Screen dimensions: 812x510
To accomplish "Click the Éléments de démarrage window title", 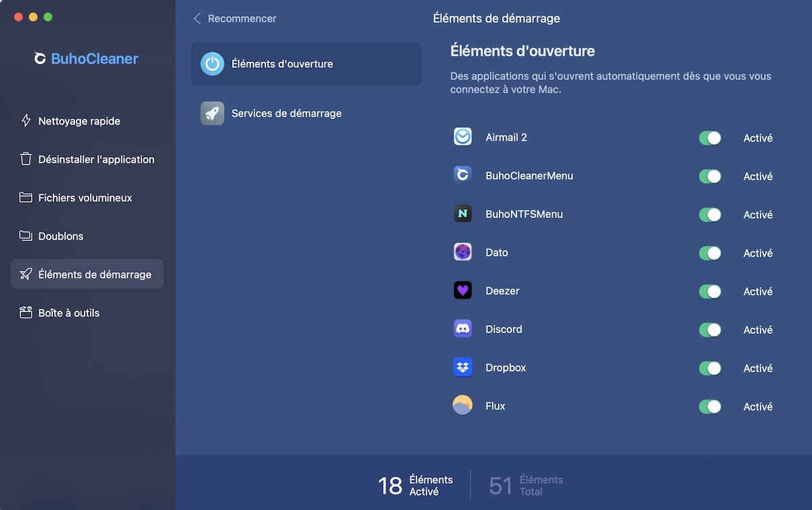I will click(x=496, y=18).
